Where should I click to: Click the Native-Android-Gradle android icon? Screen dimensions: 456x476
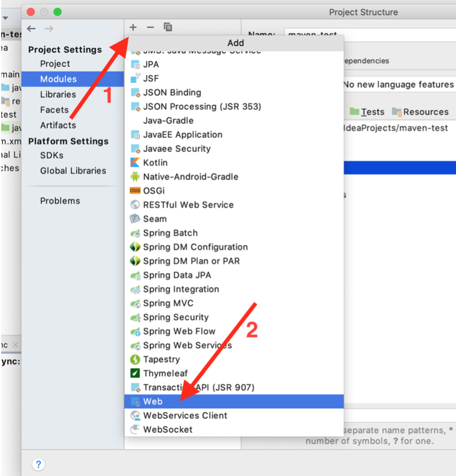(135, 177)
